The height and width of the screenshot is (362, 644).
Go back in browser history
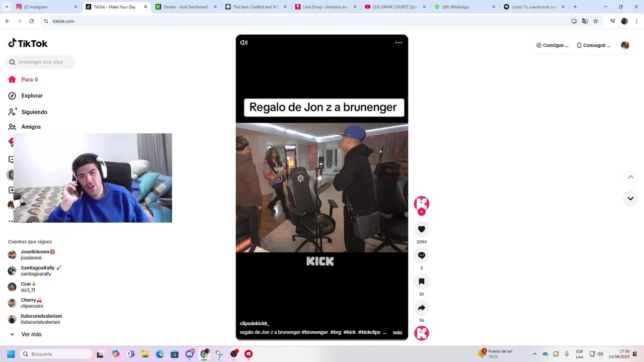(7, 21)
